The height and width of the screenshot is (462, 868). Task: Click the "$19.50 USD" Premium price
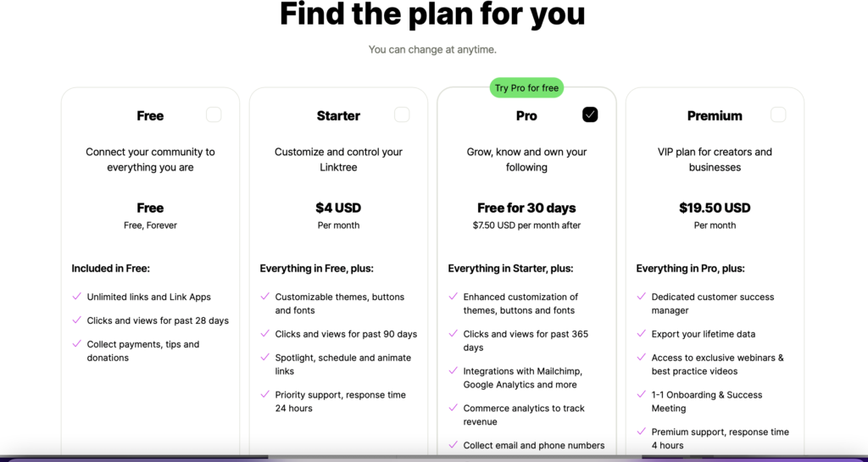(x=715, y=208)
